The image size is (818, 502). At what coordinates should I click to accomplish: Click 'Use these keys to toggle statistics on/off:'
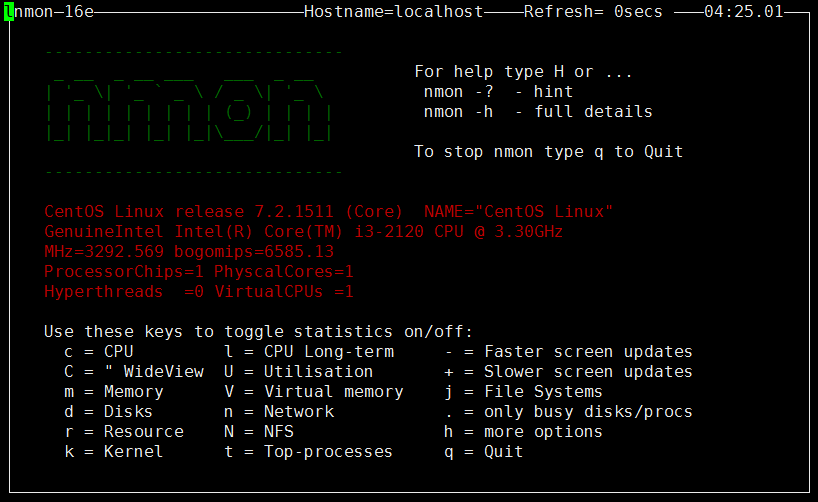(258, 332)
